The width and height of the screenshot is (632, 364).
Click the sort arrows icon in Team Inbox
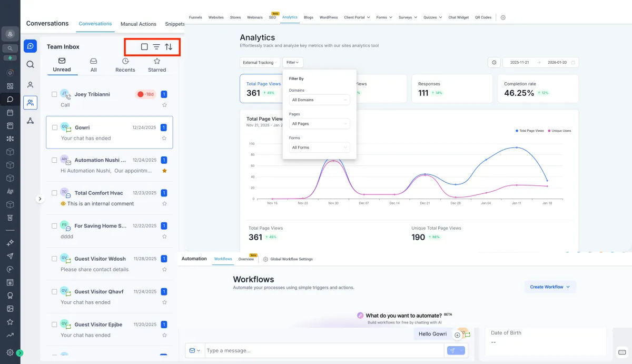point(169,47)
